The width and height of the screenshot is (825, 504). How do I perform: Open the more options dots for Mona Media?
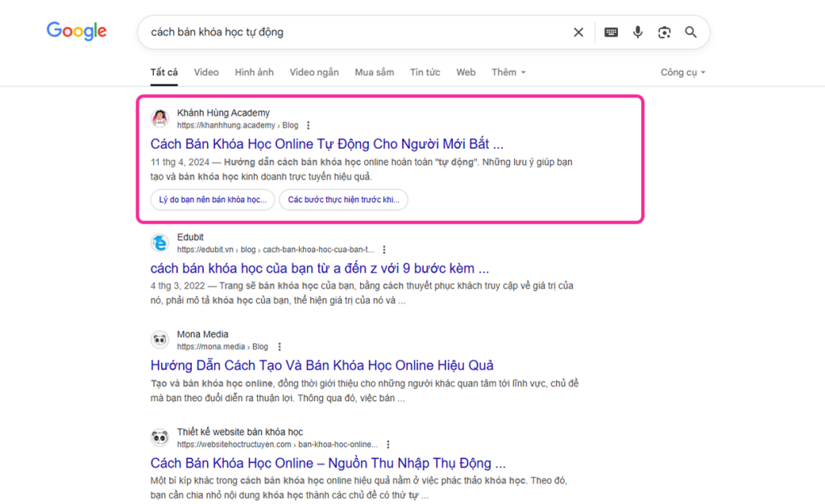[280, 347]
